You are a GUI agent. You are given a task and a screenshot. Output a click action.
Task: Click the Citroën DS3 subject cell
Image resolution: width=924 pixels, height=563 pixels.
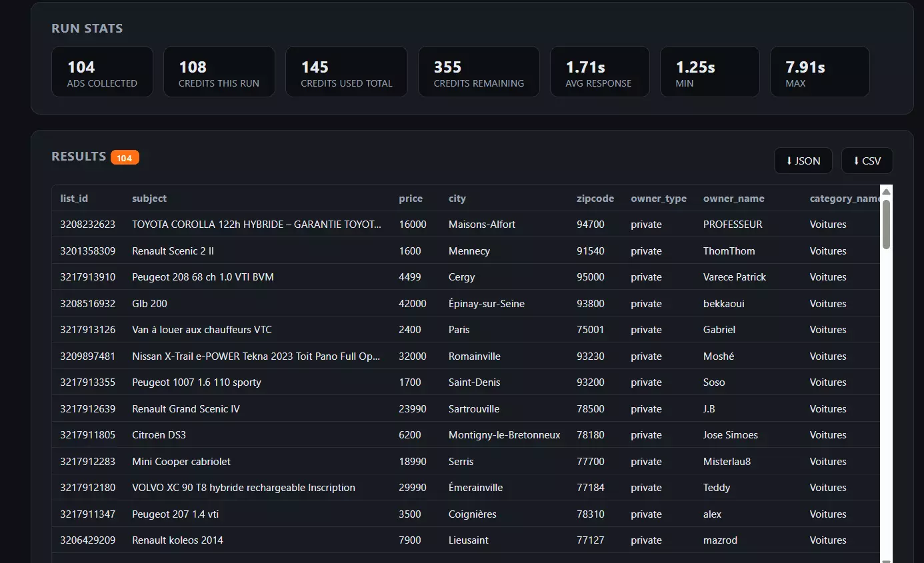[x=159, y=435]
